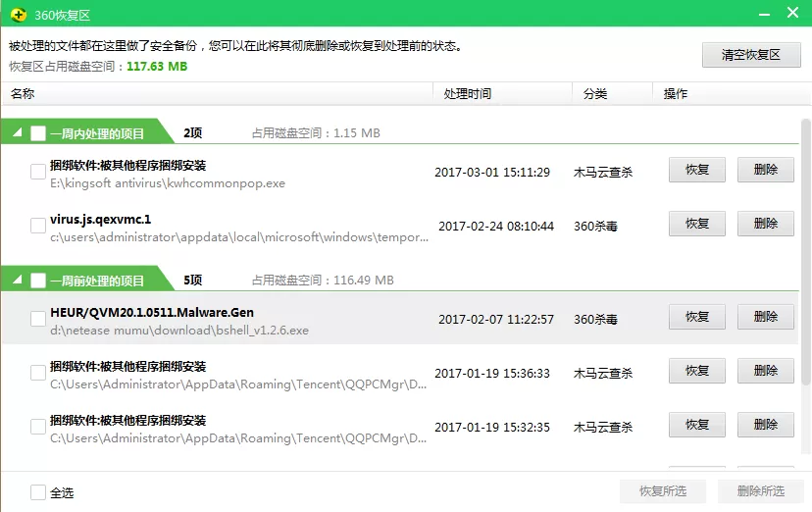Click 清空恢复区 button to empty recovery area

pyautogui.click(x=751, y=54)
